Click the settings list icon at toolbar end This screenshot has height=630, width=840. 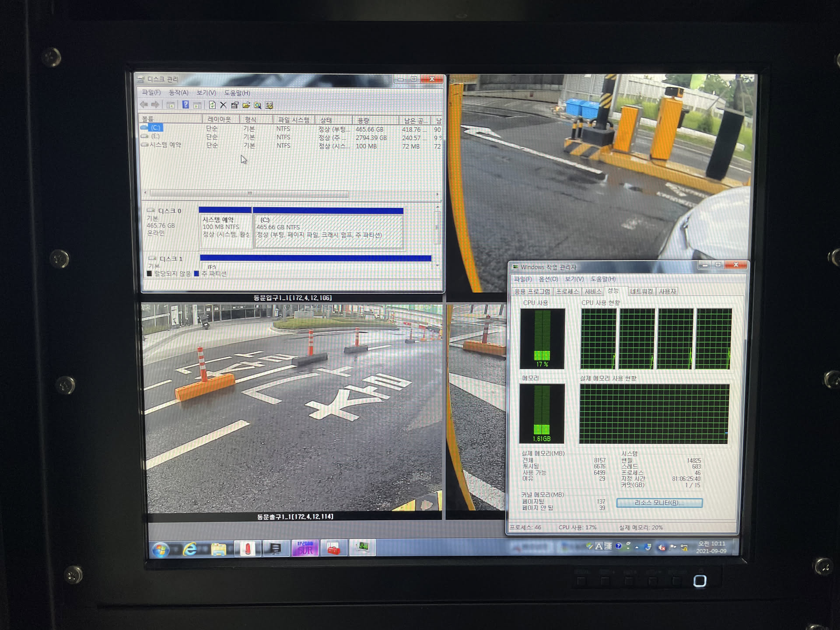click(269, 105)
